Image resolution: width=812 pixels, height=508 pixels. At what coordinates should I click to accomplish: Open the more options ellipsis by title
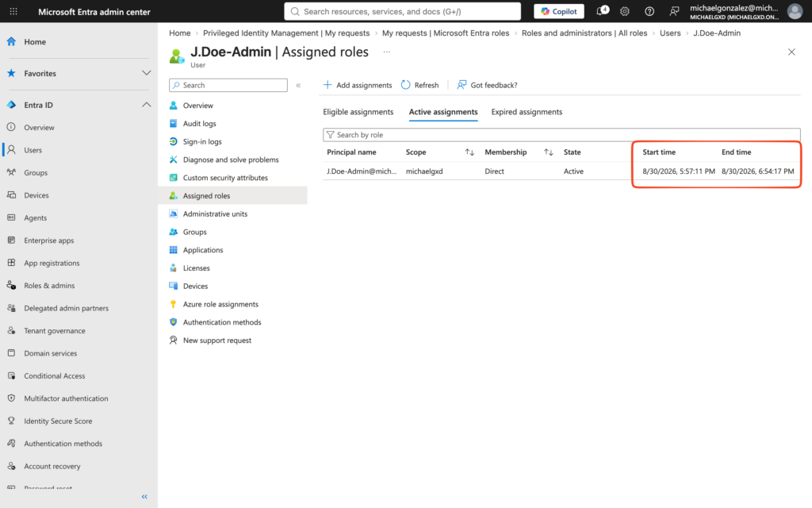(x=387, y=52)
